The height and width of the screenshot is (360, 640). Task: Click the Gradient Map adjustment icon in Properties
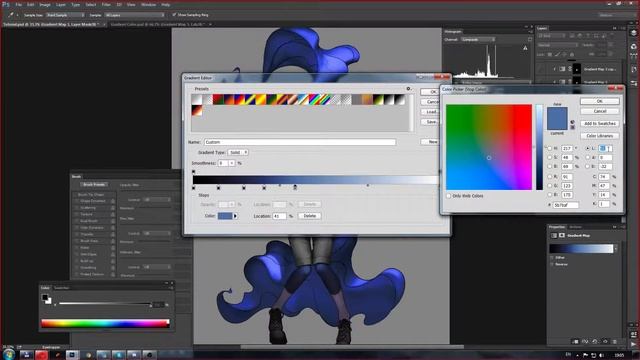coord(554,236)
